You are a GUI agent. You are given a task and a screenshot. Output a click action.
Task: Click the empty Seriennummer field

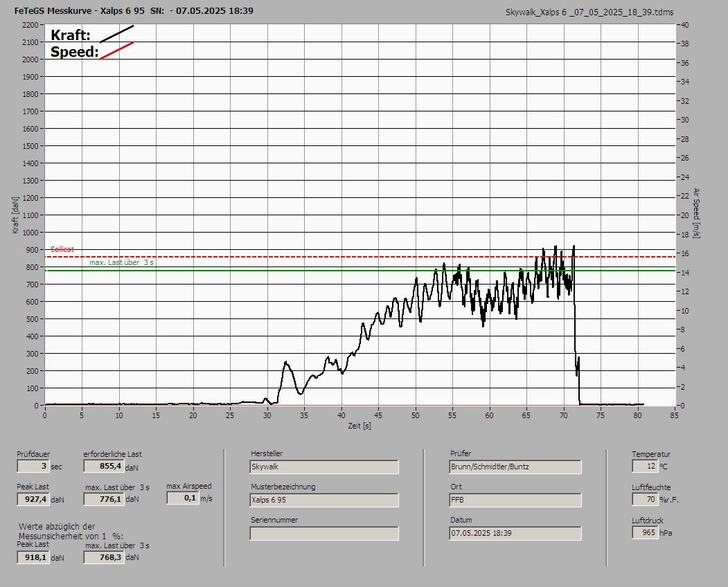(x=324, y=533)
